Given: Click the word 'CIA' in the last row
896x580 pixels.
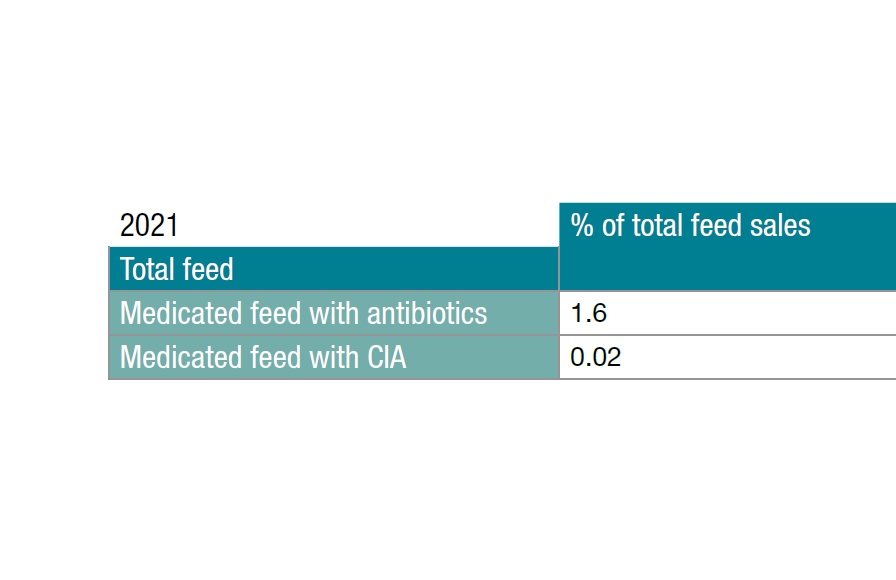Looking at the screenshot, I should [x=384, y=357].
